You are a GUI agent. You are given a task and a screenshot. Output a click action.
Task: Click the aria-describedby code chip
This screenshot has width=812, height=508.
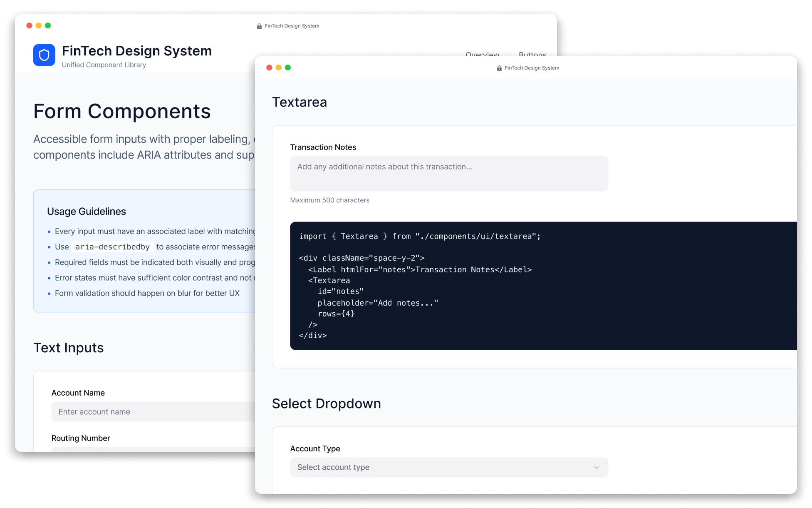[x=112, y=247]
